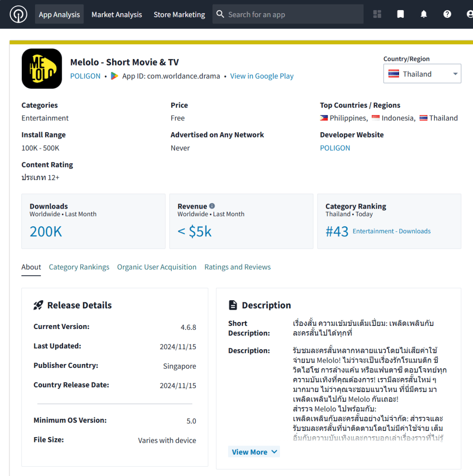Click the Melolo app icon thumbnail

pos(42,69)
